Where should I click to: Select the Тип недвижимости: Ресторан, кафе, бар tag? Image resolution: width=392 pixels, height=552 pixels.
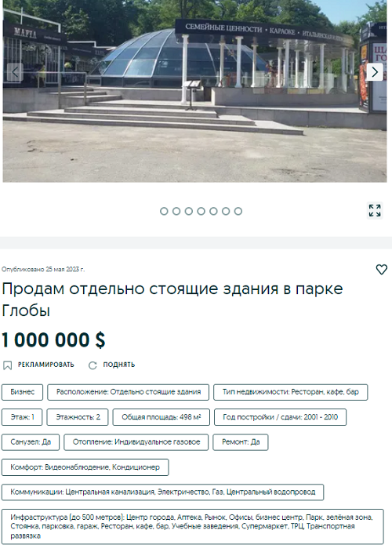[291, 392]
